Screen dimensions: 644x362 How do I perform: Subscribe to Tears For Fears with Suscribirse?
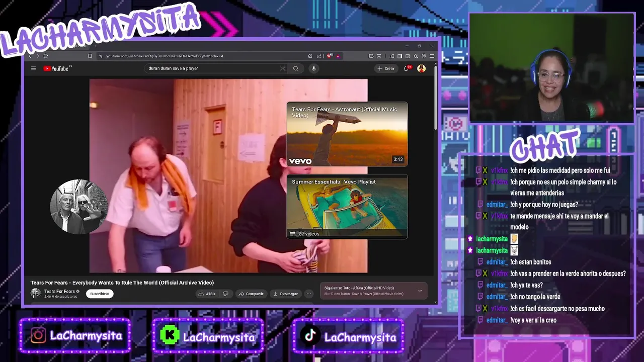(100, 294)
